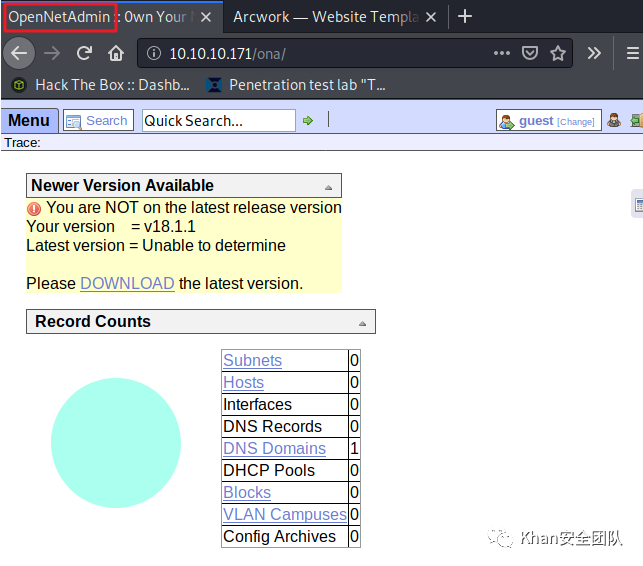Click the DHCP Pools row label
Viewport: 643px width, 566px height.
coord(269,470)
